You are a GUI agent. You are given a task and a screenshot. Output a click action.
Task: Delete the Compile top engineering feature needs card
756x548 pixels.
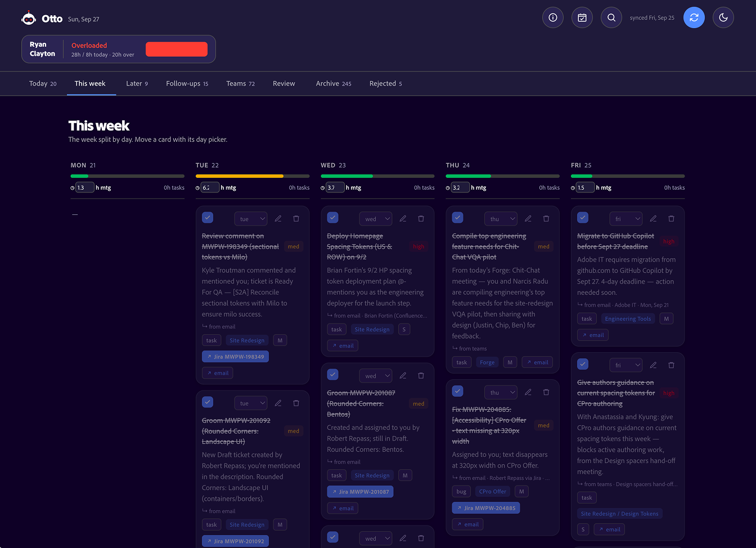click(x=546, y=218)
